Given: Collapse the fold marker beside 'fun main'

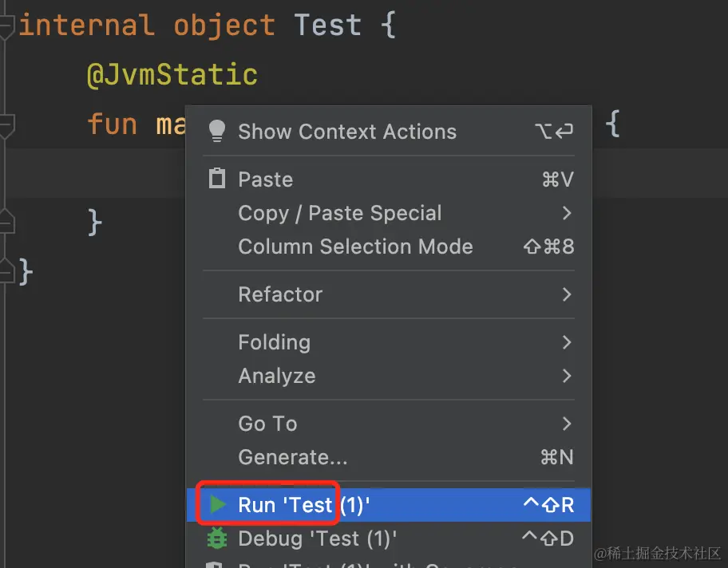Looking at the screenshot, I should (x=7, y=124).
